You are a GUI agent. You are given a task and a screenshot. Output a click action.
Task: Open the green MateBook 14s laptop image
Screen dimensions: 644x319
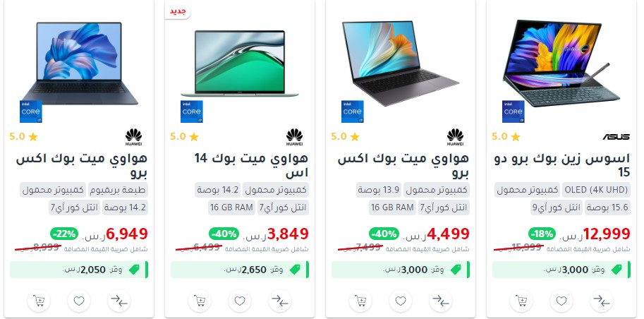point(240,64)
